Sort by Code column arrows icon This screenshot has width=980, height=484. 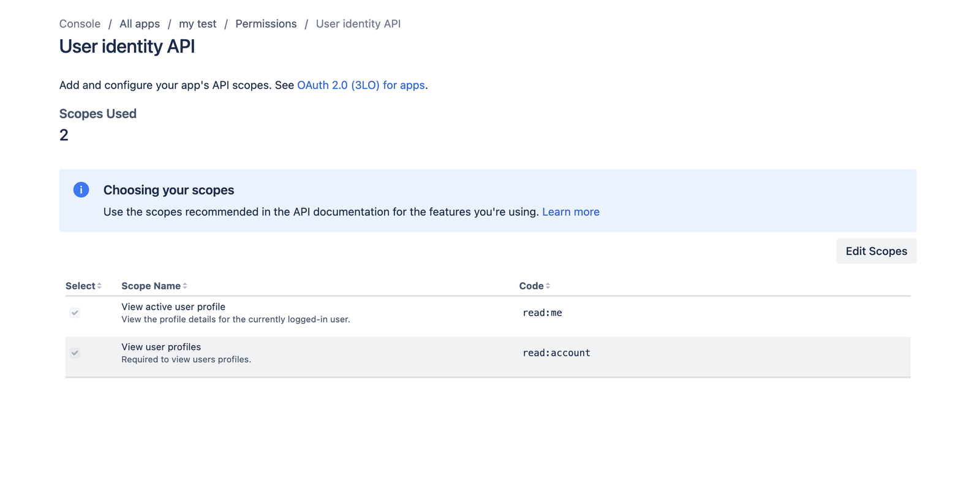[548, 286]
